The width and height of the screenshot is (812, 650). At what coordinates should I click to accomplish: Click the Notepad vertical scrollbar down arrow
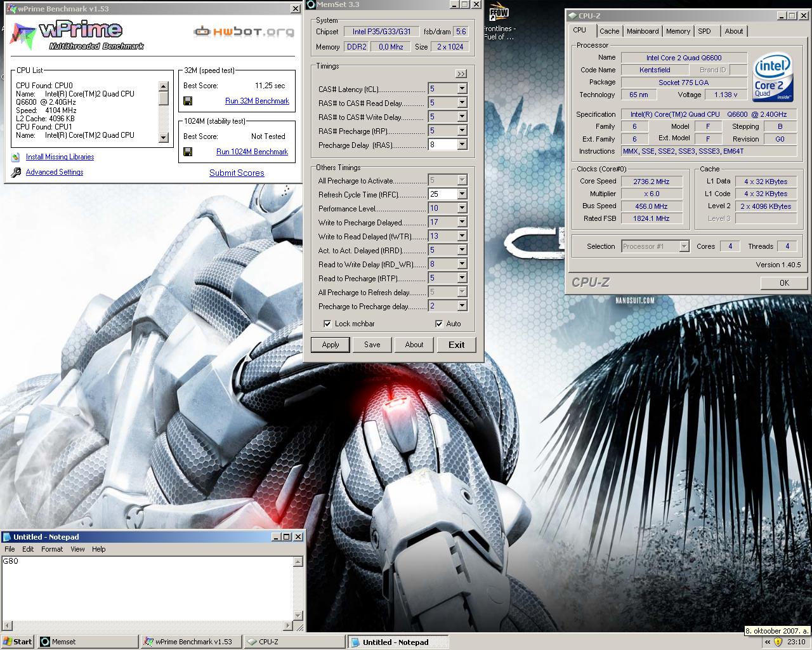298,615
